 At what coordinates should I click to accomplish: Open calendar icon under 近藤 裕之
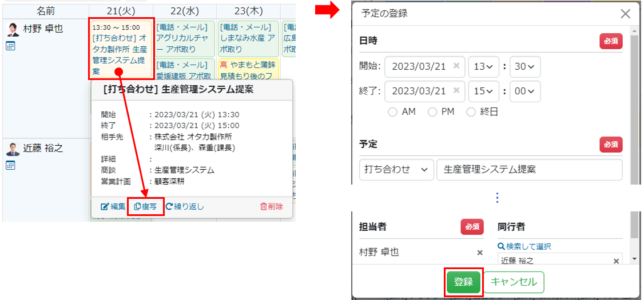click(11, 165)
